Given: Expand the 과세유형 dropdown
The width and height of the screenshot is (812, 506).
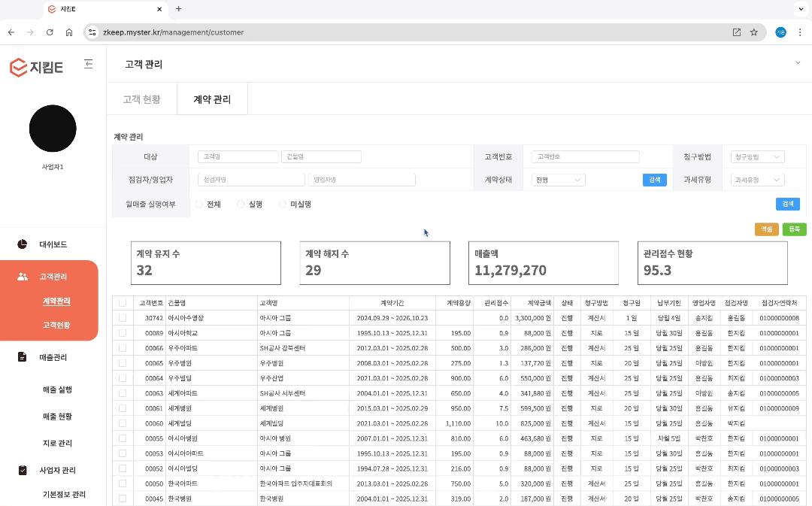Looking at the screenshot, I should click(x=757, y=180).
